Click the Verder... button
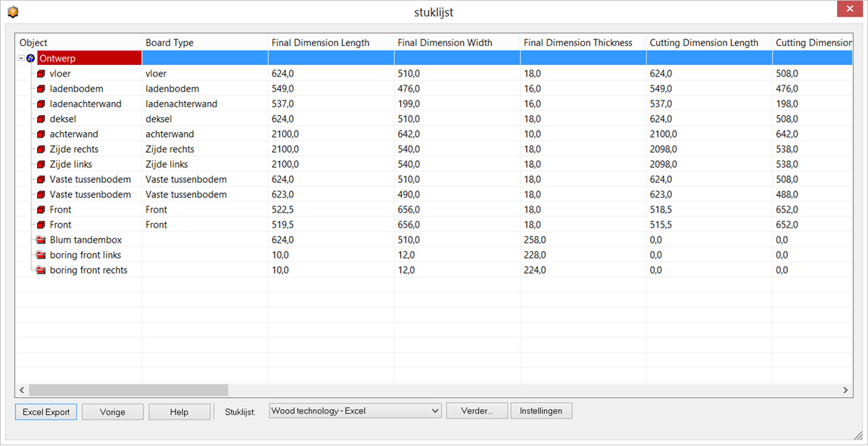 click(x=477, y=411)
